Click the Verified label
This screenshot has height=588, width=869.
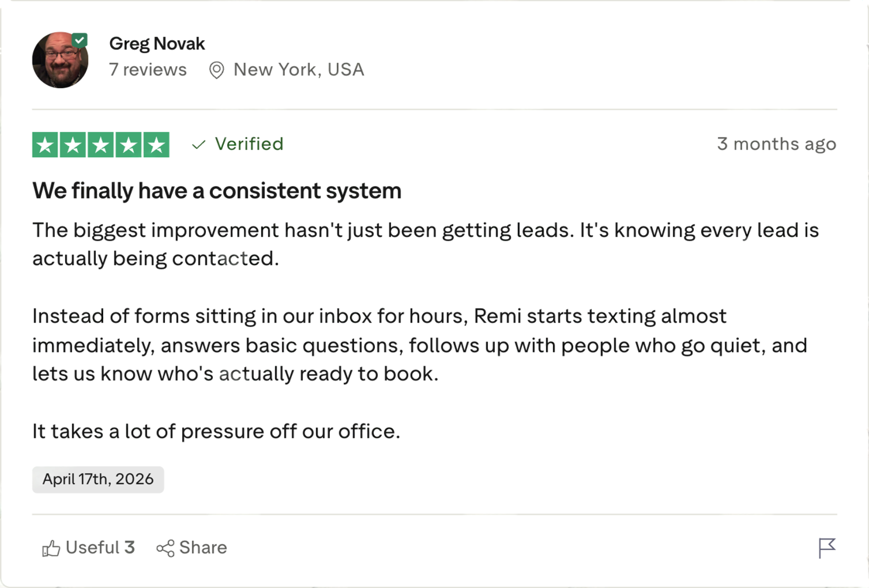(x=249, y=144)
